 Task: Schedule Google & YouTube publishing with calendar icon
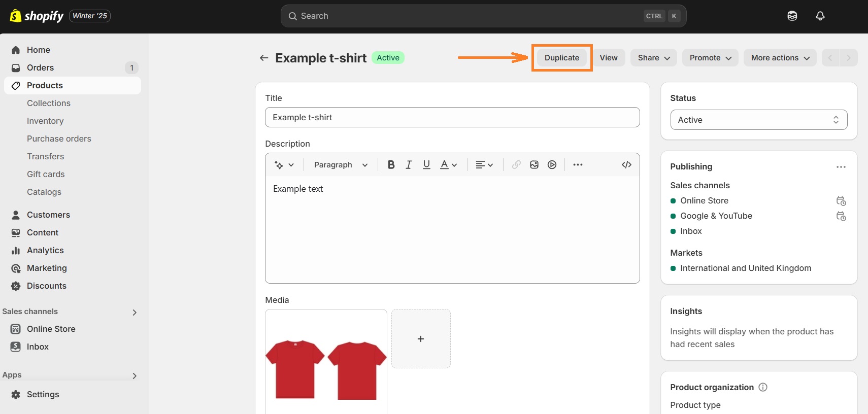(x=841, y=216)
